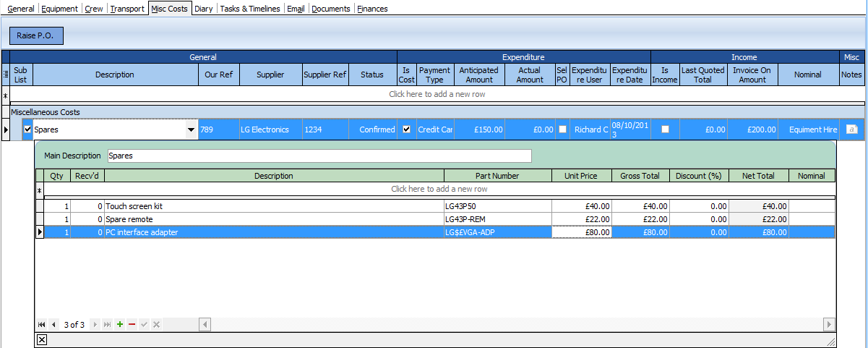Tick the Sel PO checkbox
Screen dimensions: 868x348
[x=562, y=130]
